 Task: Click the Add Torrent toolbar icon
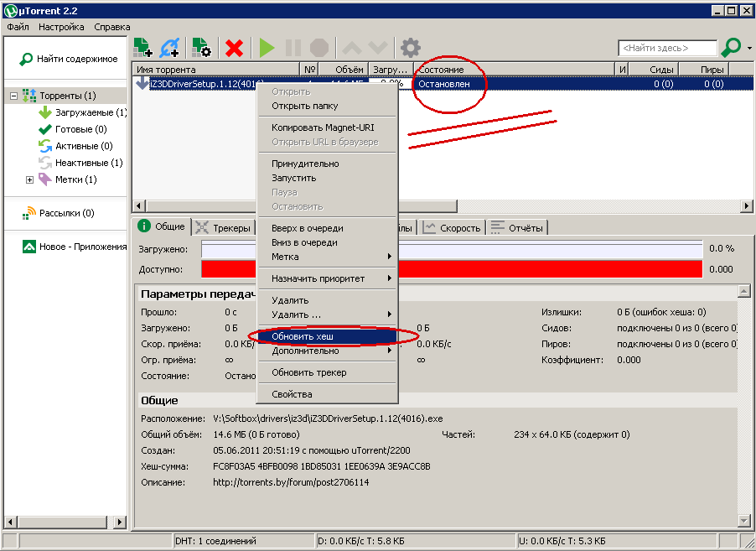pos(142,47)
